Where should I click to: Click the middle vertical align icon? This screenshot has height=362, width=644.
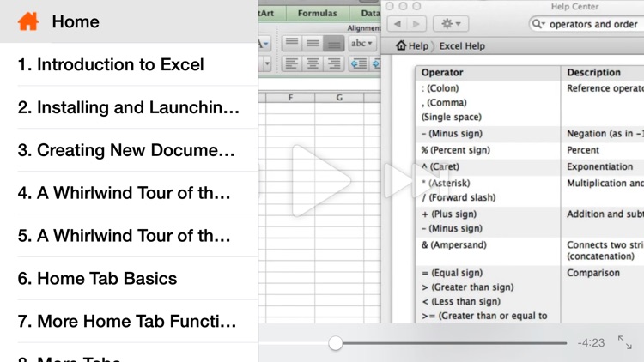(313, 43)
